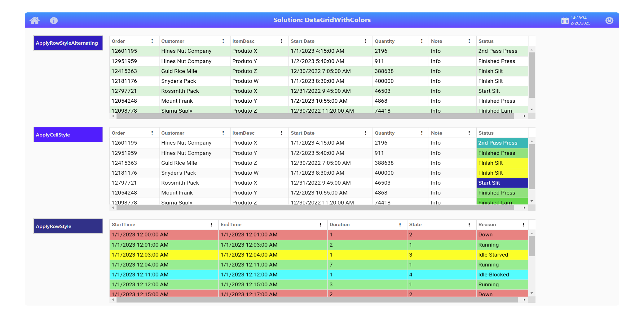This screenshot has width=644, height=318.
Task: Sort first grid by Status header
Action: click(486, 41)
